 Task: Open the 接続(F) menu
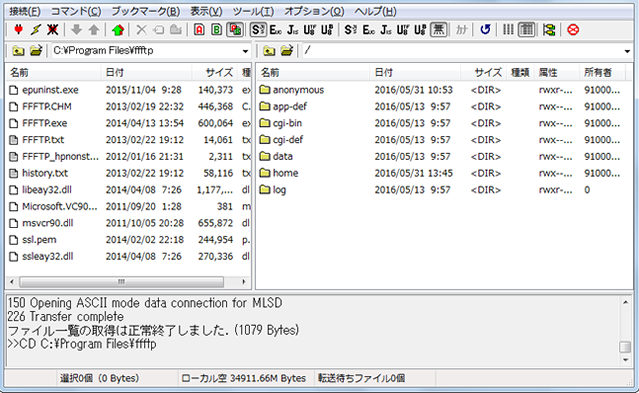pos(25,11)
